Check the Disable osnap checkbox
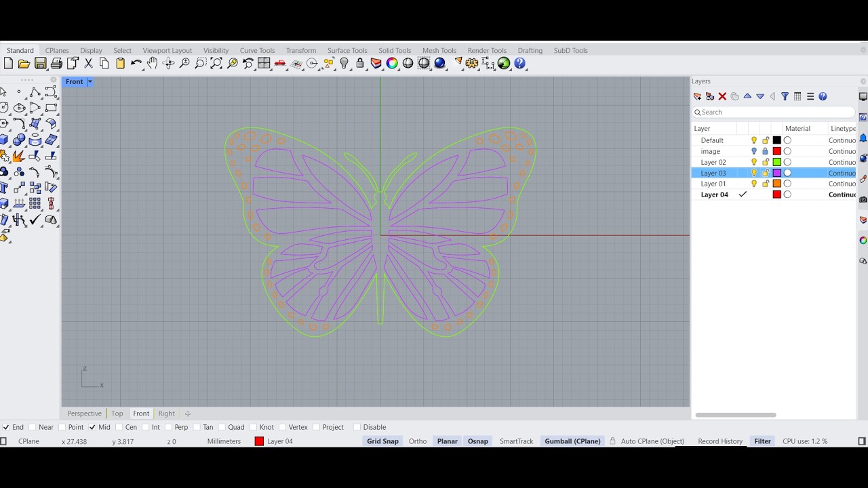The width and height of the screenshot is (868, 488). tap(357, 428)
